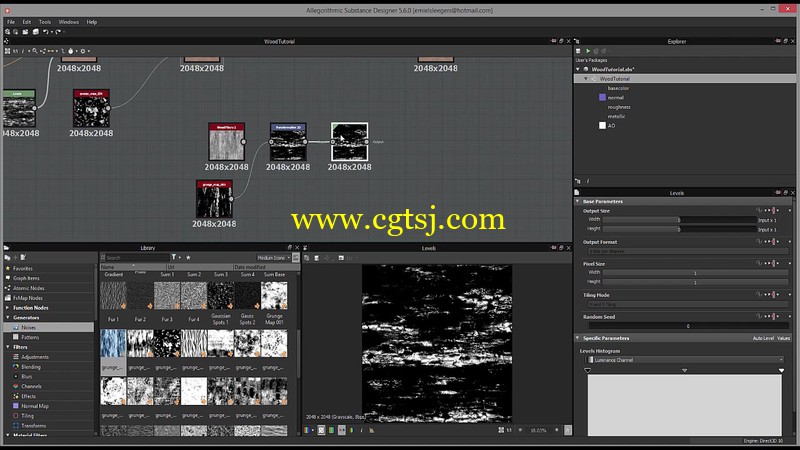Click the Pixel Size Width slider

tap(695, 273)
